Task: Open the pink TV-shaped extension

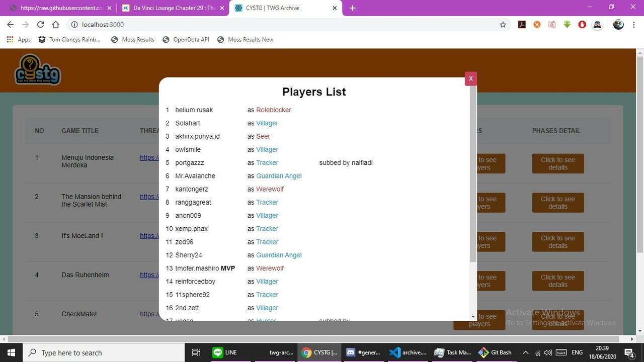Action: (x=552, y=25)
